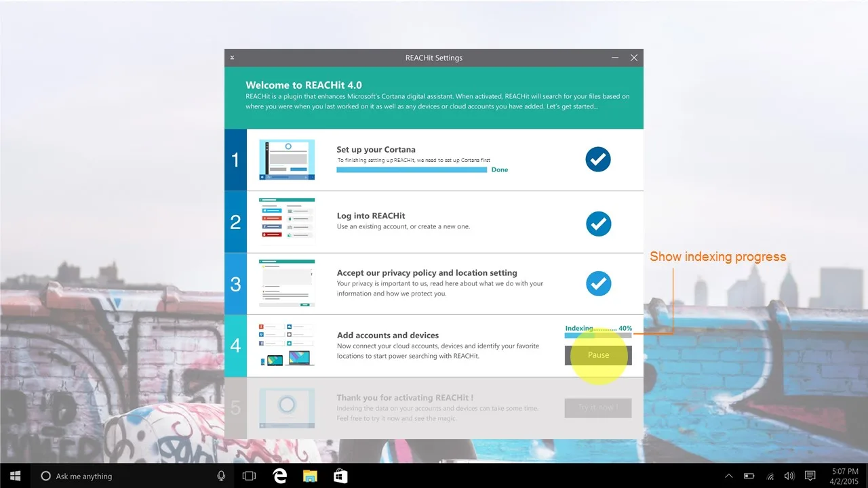Image resolution: width=868 pixels, height=488 pixels.
Task: Open File Explorer from the taskbar
Action: [x=310, y=476]
